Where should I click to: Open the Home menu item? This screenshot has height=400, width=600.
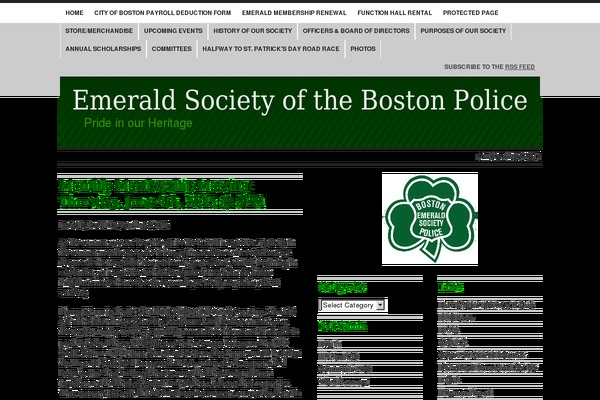click(74, 13)
